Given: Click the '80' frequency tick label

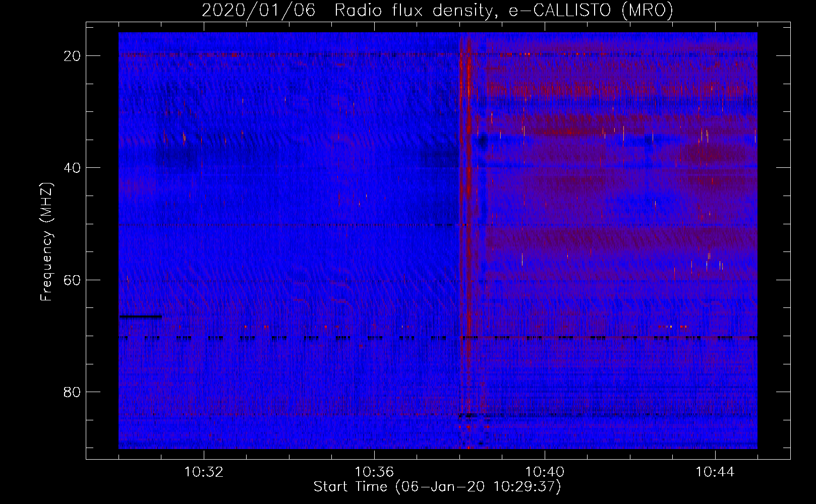Looking at the screenshot, I should point(72,392).
